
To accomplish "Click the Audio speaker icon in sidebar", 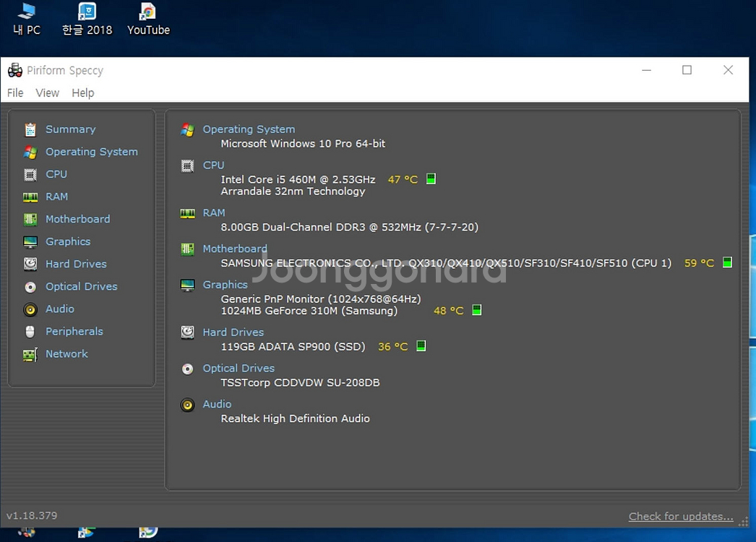I will 30,309.
